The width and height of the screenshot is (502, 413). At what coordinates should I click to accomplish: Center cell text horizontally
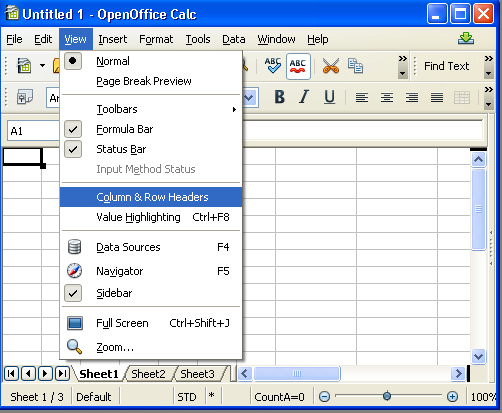[x=387, y=98]
